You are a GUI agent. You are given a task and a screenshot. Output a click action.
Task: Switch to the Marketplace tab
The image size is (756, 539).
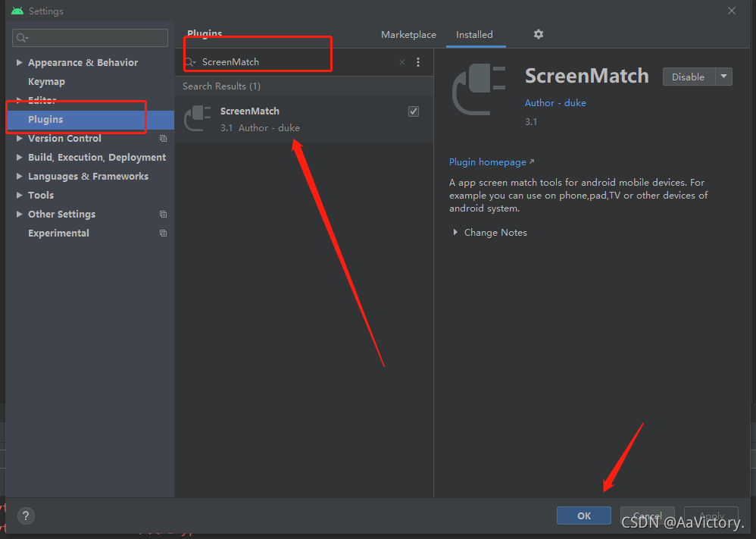[x=408, y=35]
